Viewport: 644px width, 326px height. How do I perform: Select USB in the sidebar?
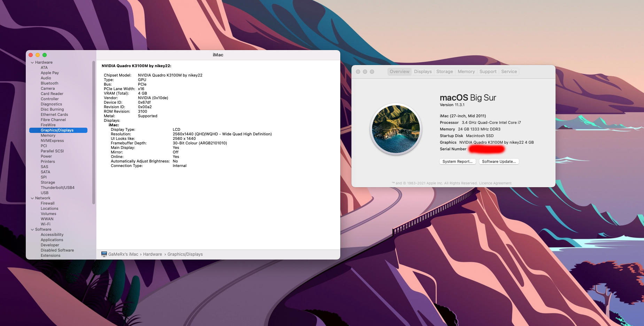(45, 193)
